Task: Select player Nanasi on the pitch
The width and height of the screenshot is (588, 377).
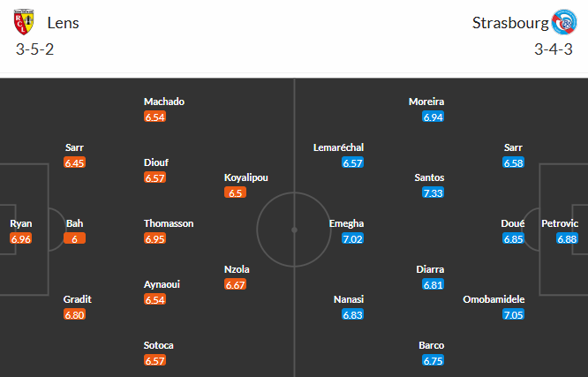Action: (350, 299)
